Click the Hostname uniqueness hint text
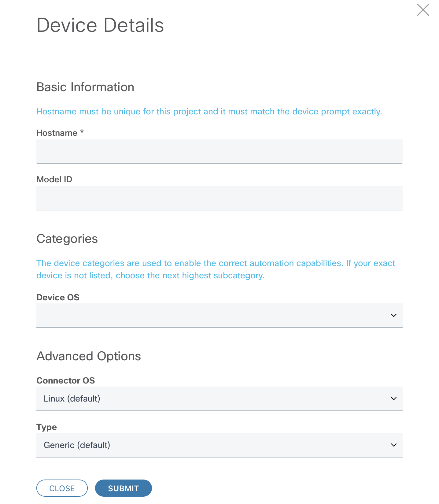Screen dimensions: 439x504 click(x=209, y=112)
